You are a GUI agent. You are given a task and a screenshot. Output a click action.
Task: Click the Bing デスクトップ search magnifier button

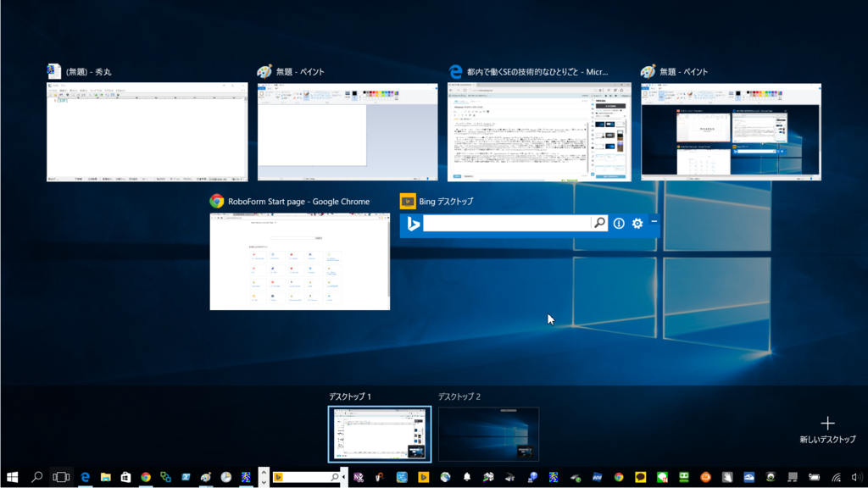[x=599, y=224]
